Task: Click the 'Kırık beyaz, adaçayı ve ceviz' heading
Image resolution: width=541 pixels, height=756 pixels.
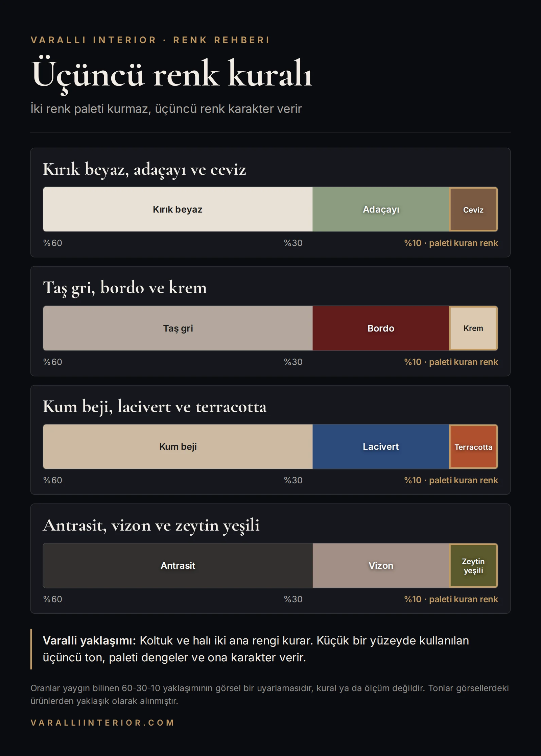Action: pos(144,169)
